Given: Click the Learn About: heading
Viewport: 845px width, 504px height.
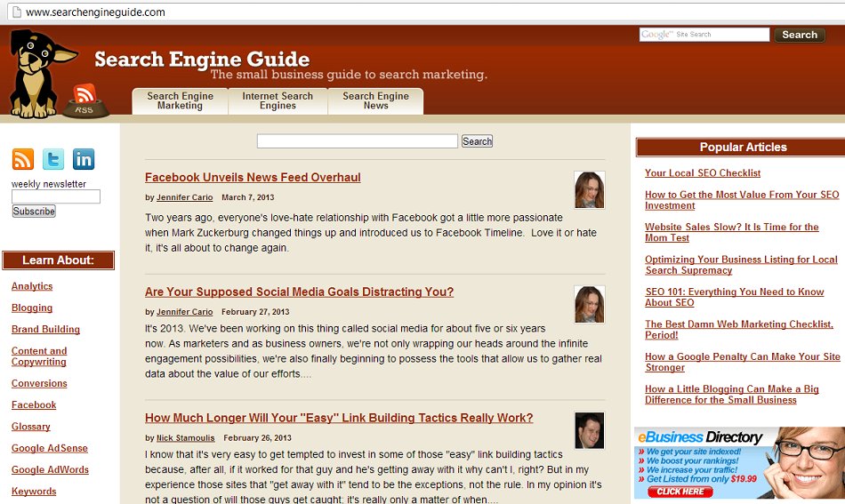Looking at the screenshot, I should click(58, 260).
